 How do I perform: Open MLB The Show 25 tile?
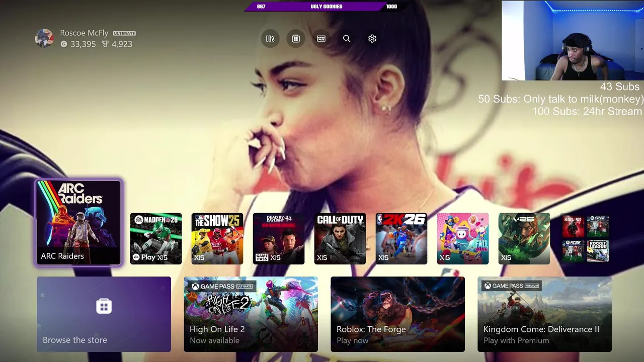217,239
